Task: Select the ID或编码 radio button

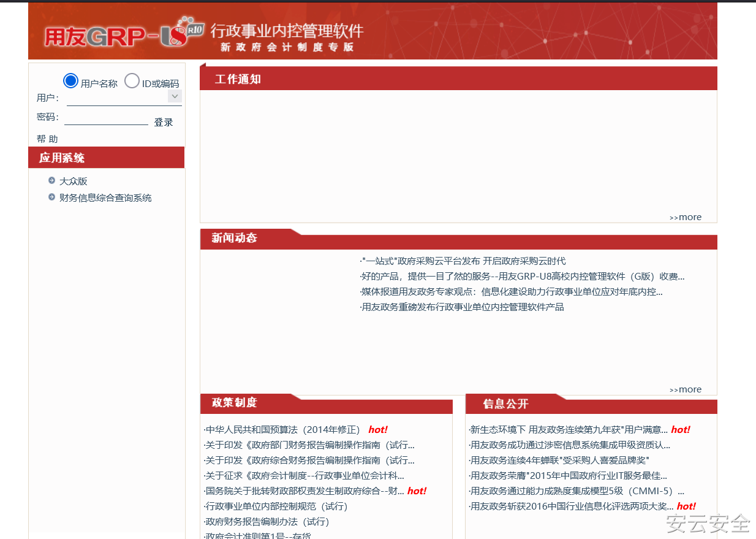Action: [132, 81]
